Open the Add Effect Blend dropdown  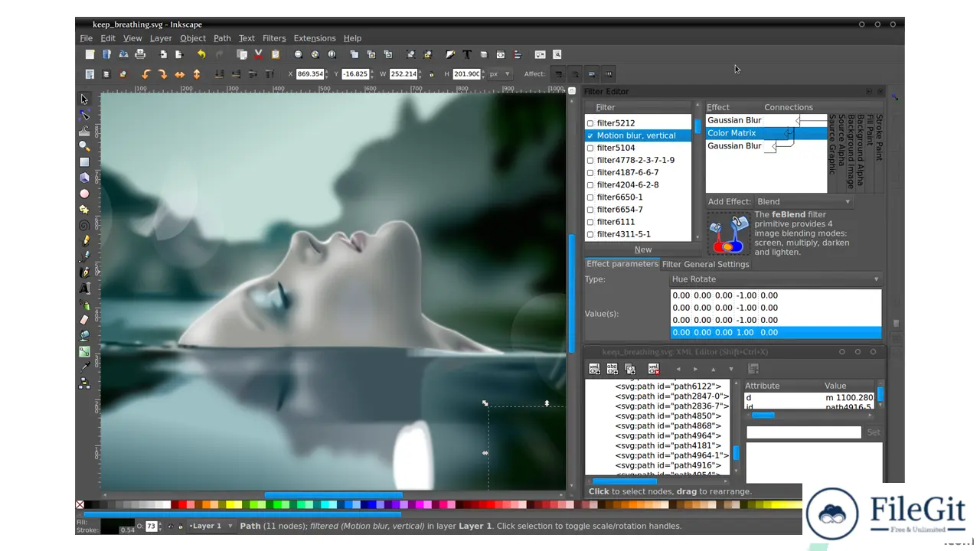(x=804, y=202)
